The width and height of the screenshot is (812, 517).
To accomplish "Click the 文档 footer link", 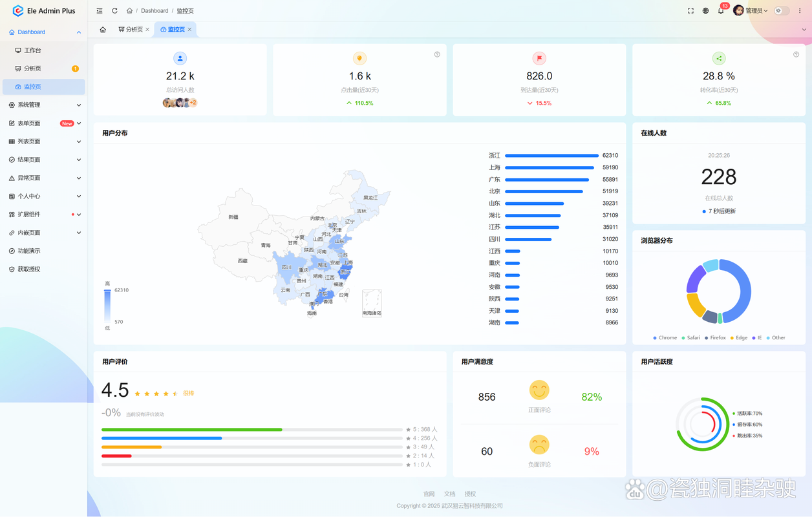I will [449, 493].
